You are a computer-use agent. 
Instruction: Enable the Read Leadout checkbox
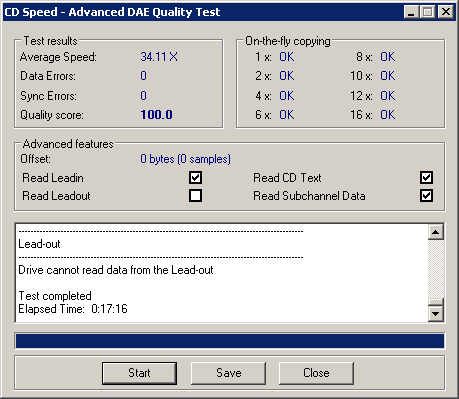tap(195, 196)
